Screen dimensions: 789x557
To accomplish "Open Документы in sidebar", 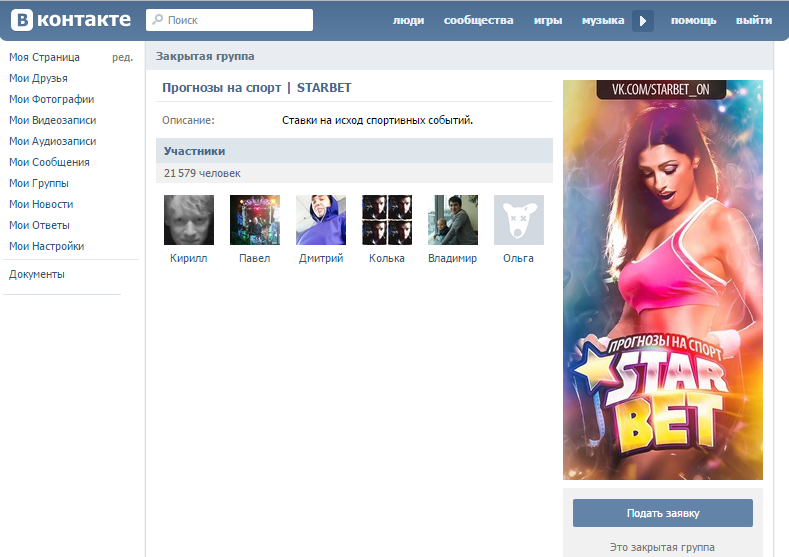I will click(x=37, y=275).
